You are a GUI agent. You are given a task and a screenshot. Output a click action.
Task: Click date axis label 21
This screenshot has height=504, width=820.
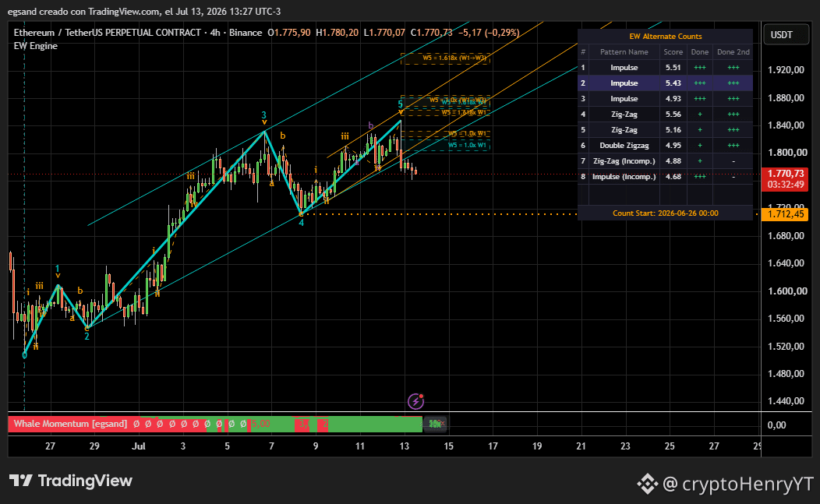coord(581,446)
